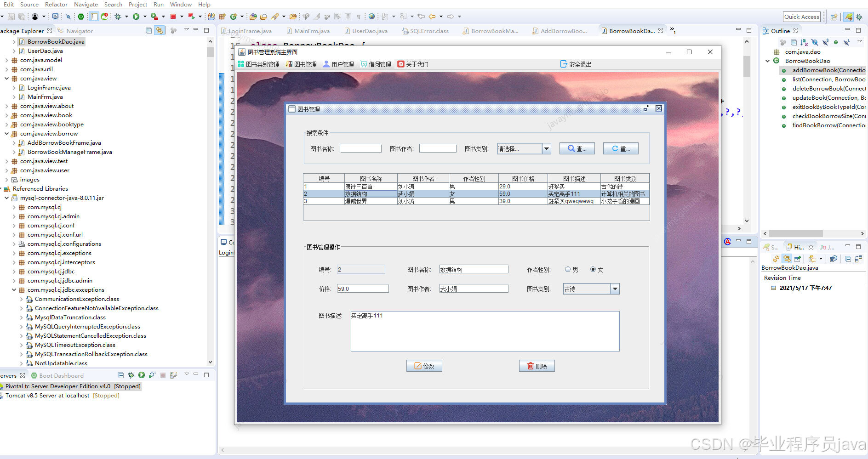Click the 删除 button
The width and height of the screenshot is (868, 459).
[x=537, y=366]
